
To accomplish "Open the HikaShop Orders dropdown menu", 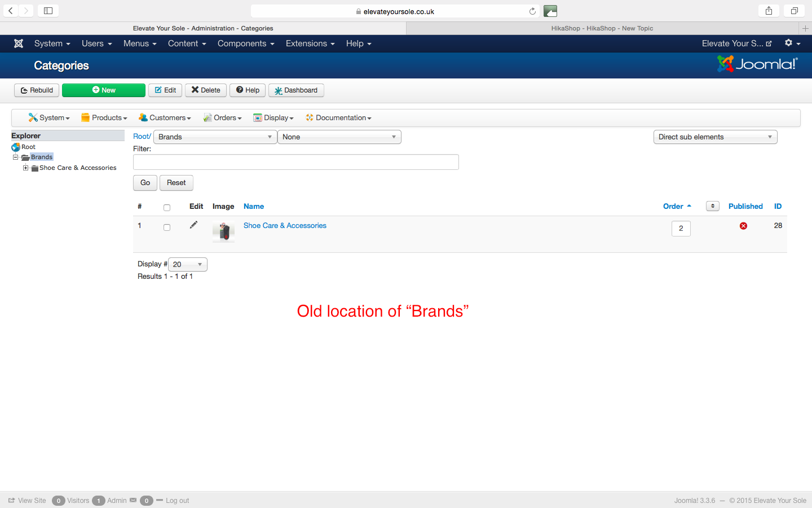I will pos(223,118).
